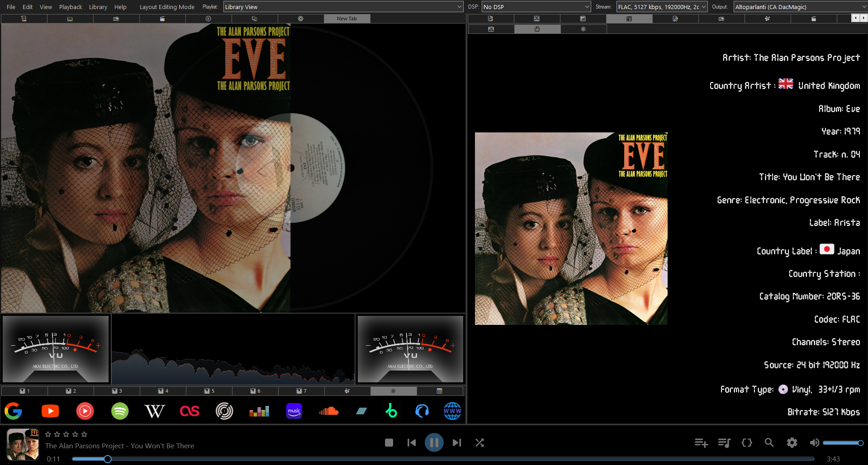This screenshot has width=868, height=465.
Task: Open the View menu
Action: (46, 7)
